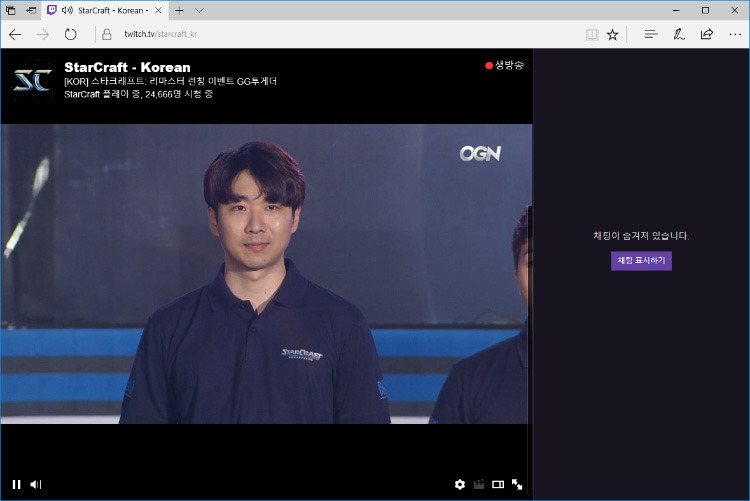This screenshot has height=501, width=750.
Task: Go forward in browser history
Action: click(x=43, y=34)
